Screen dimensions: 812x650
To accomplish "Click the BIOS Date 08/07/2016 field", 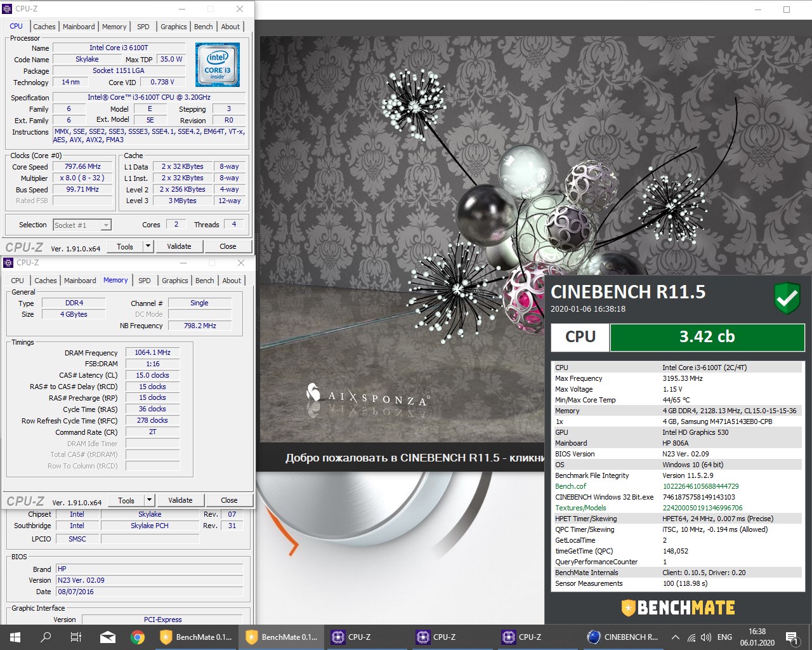I will click(149, 592).
